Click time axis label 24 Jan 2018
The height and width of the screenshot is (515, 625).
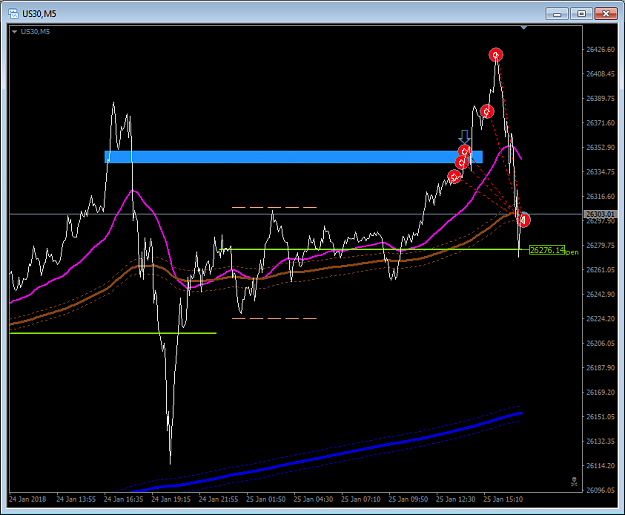coord(28,499)
